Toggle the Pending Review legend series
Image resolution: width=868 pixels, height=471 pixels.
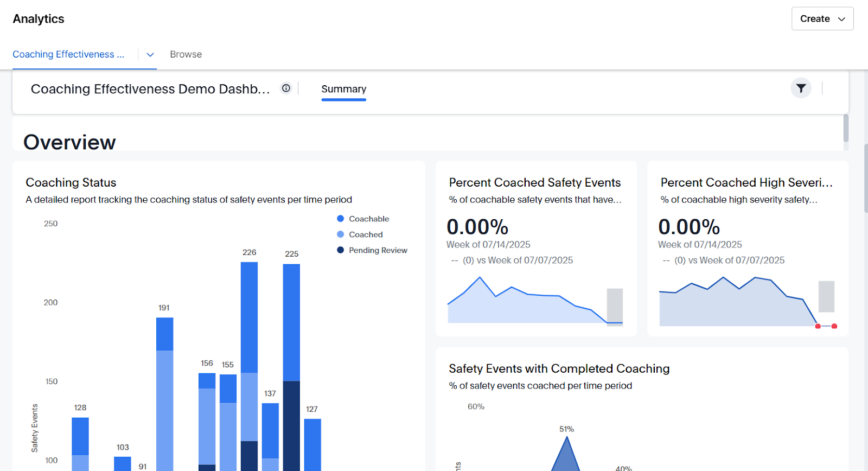tap(378, 250)
